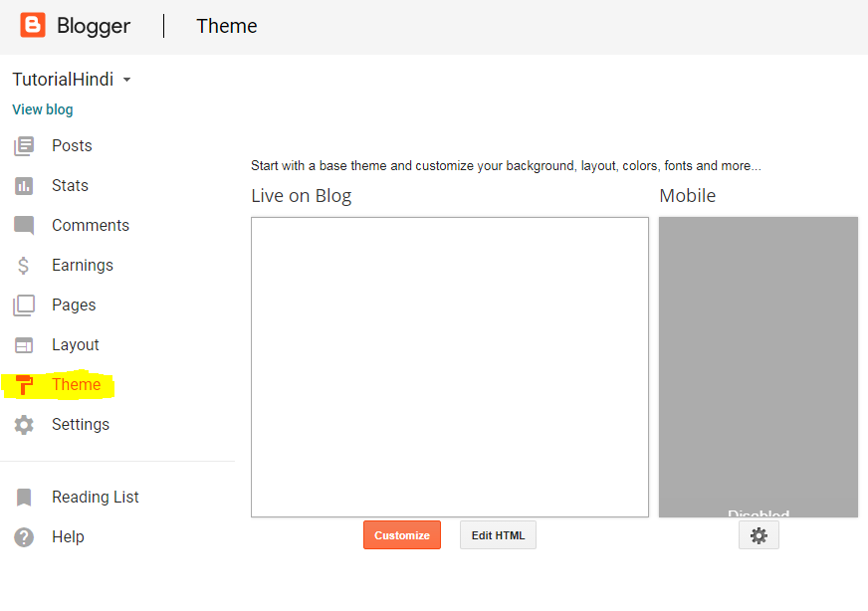Go to the Stats section
This screenshot has width=868, height=611.
tap(70, 185)
